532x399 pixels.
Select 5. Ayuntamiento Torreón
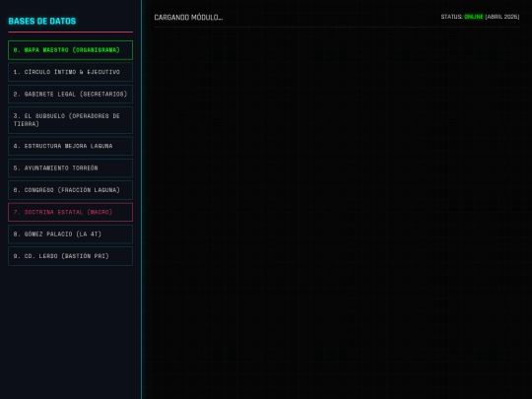tap(70, 167)
